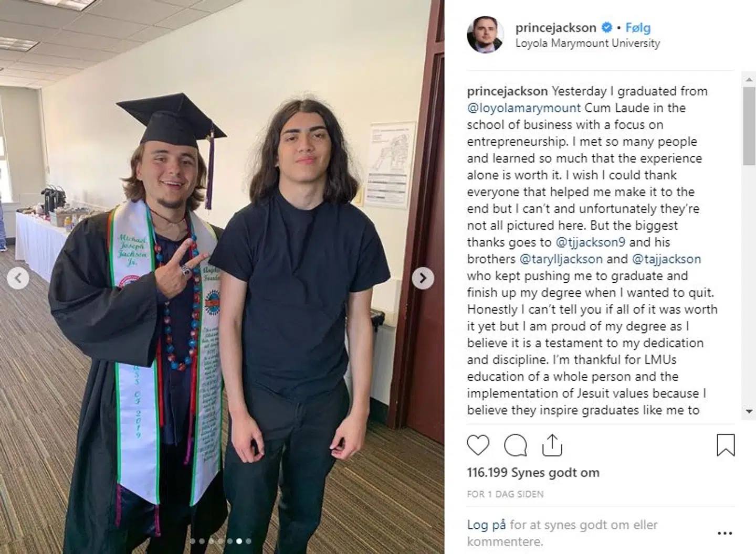
Task: Open the Loyola Marymount University location link
Action: 587,44
